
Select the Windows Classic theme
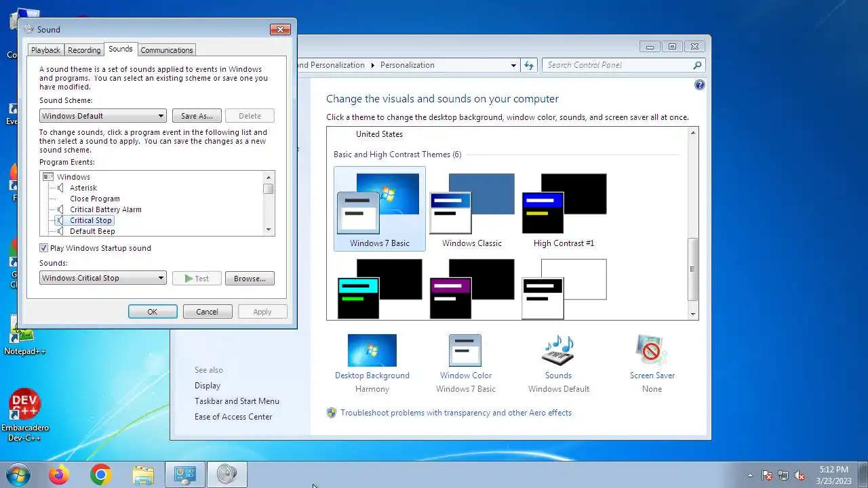tap(472, 209)
